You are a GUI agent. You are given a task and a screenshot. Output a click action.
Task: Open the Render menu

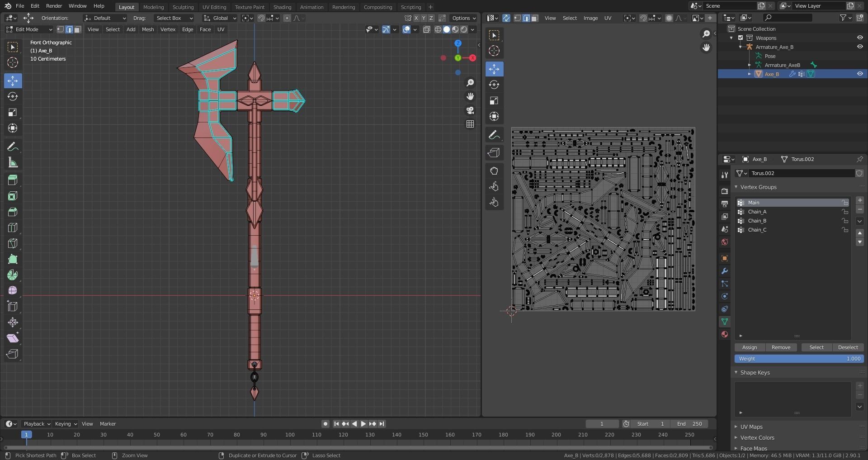click(54, 6)
